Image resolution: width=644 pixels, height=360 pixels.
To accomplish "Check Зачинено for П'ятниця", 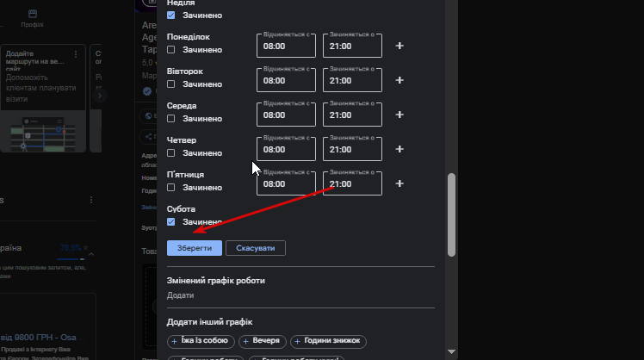I will 170,188.
